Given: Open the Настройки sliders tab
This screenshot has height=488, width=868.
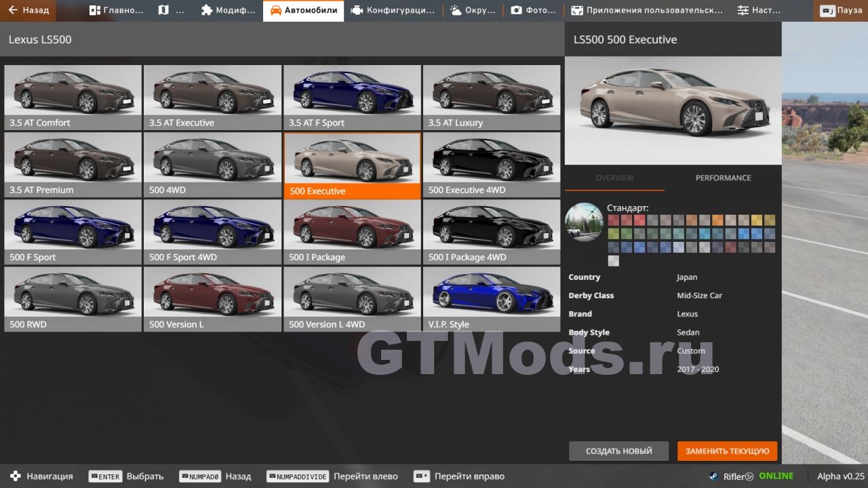Looking at the screenshot, I should point(759,10).
